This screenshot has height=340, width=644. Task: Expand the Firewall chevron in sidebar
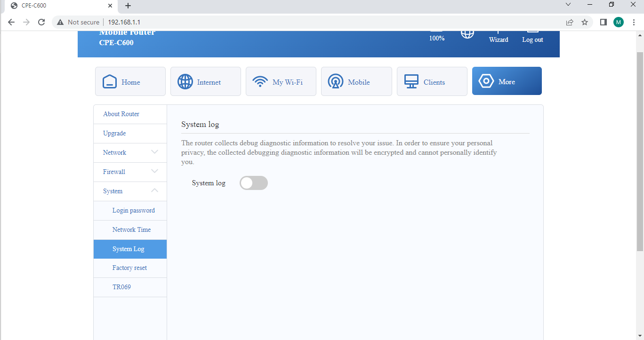pyautogui.click(x=154, y=172)
